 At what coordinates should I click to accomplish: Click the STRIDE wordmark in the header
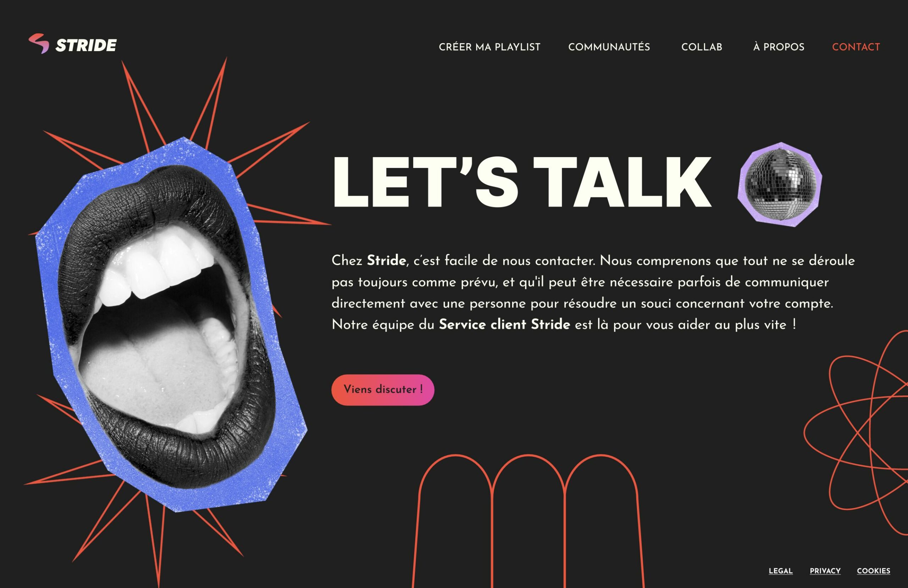pos(86,45)
